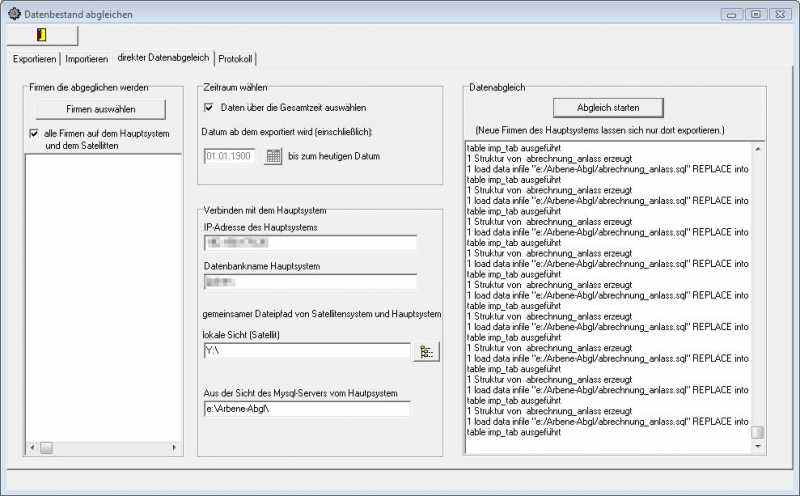Switch to the Exportieren tab
800x496 pixels.
pos(35,59)
